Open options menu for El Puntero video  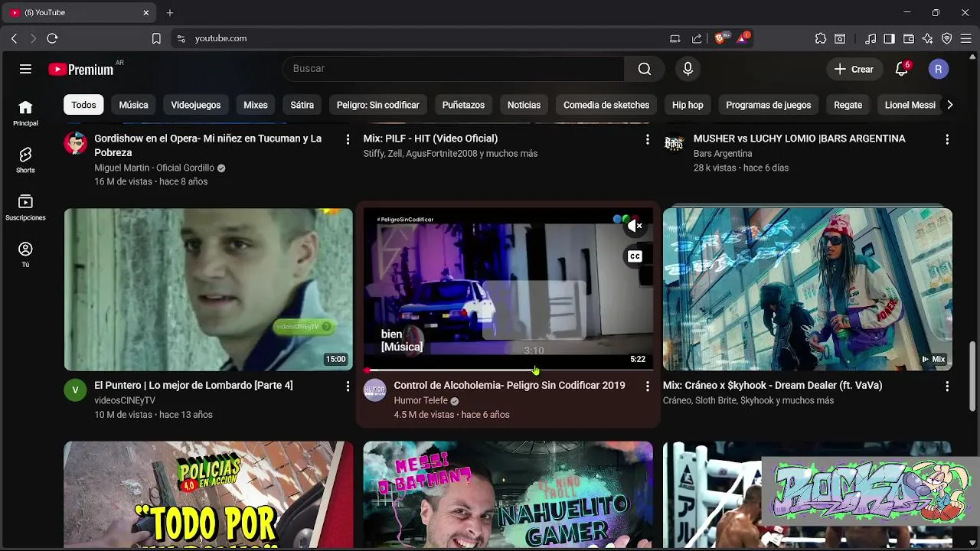[x=348, y=386]
